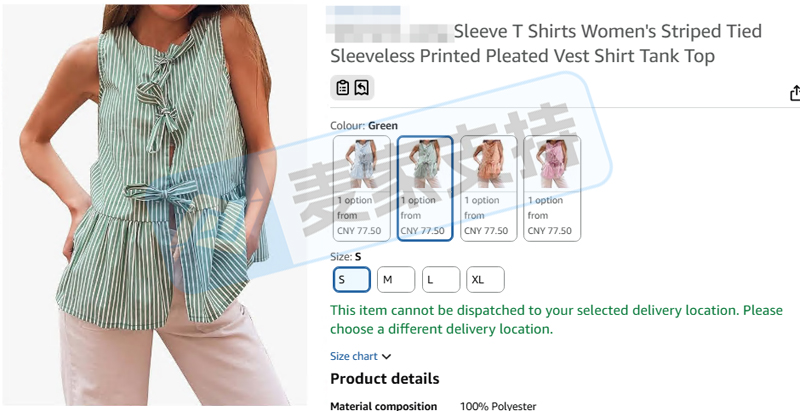Click the product title text
The height and width of the screenshot is (411, 800).
[x=546, y=43]
